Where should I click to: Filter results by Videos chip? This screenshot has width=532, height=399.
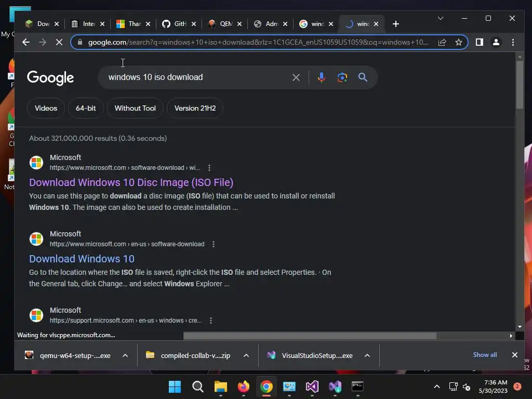[46, 108]
